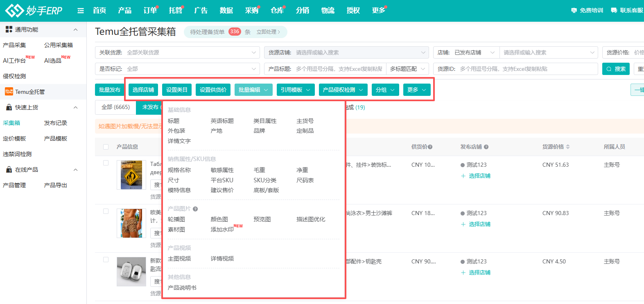This screenshot has height=304, width=644.
Task: Click the help icon next to 供货价
Action: pos(430,147)
